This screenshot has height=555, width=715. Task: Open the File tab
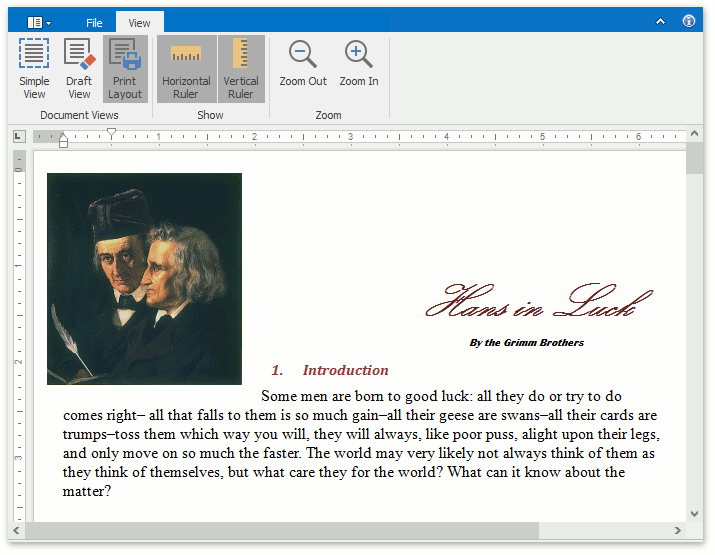[94, 23]
